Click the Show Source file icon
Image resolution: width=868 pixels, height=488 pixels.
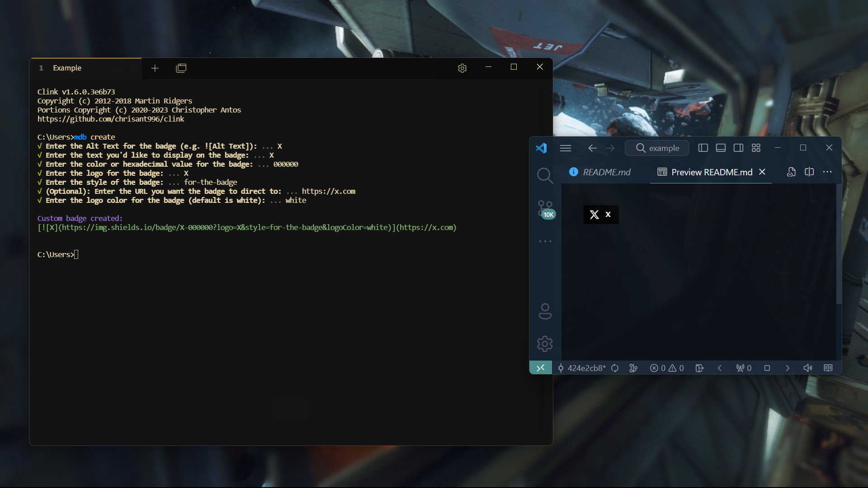click(x=791, y=172)
